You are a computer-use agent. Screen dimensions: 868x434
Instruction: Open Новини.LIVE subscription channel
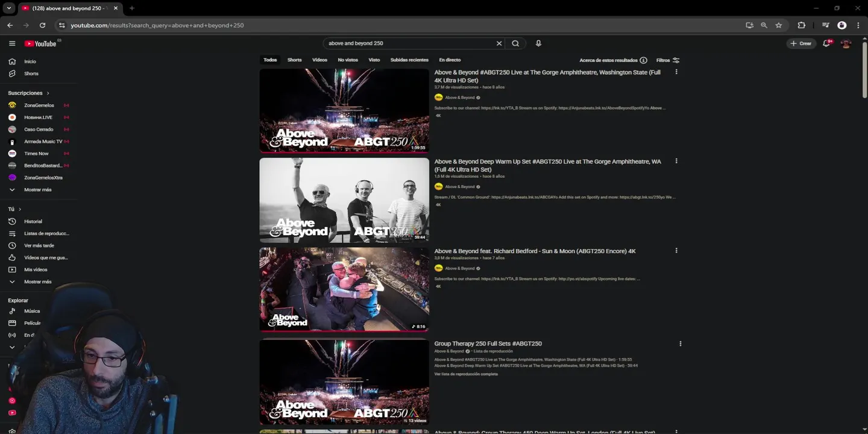(39, 118)
